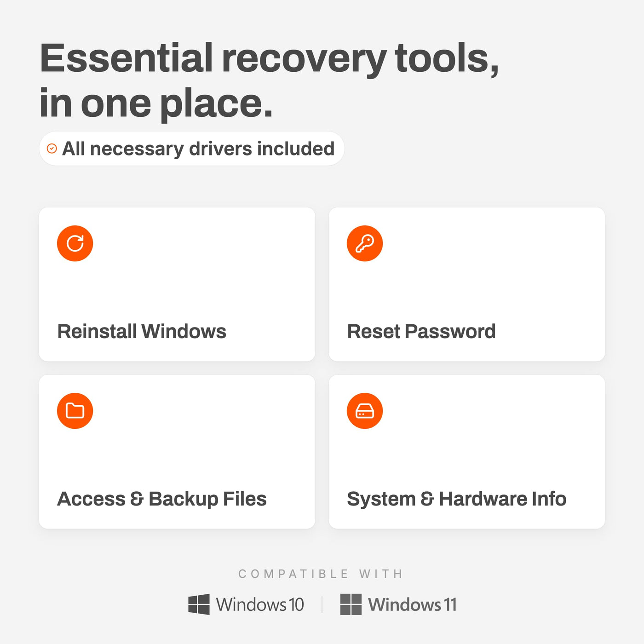Click the orange hard drive icon
The image size is (644, 644).
(x=365, y=411)
